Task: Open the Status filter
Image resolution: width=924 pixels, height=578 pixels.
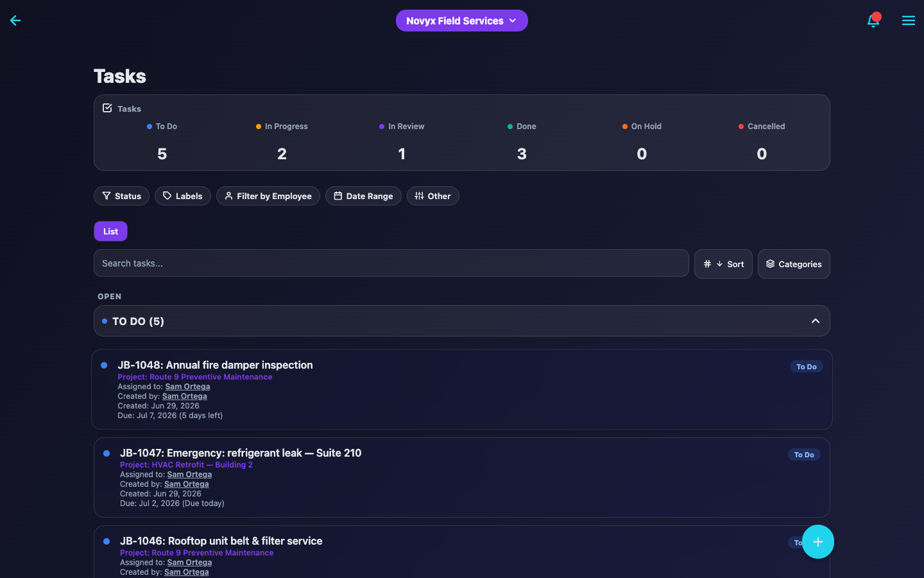Action: tap(122, 196)
